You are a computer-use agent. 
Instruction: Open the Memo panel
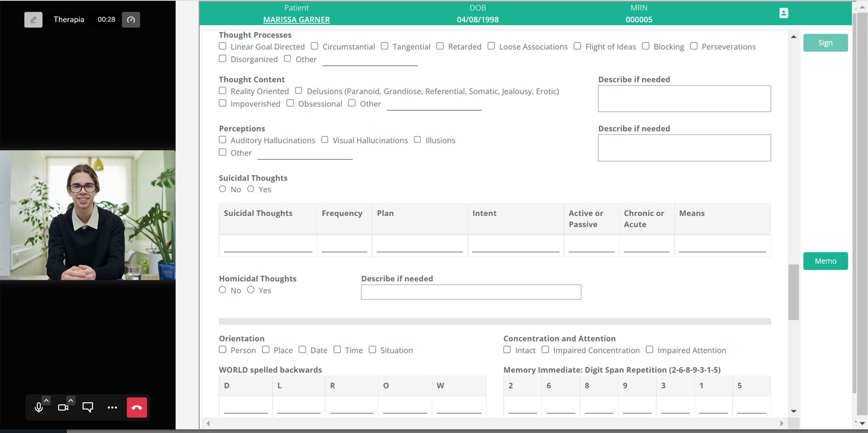825,261
